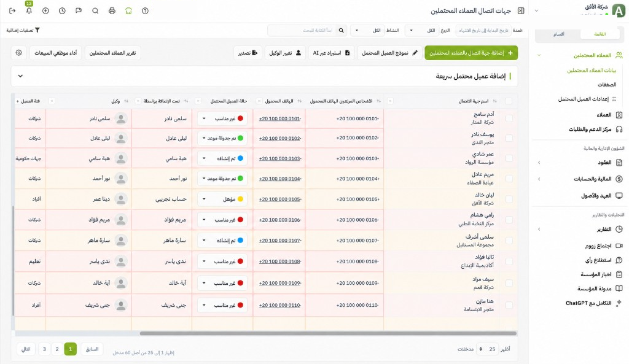Image resolution: width=629 pixels, height=364 pixels.
Task: Switch to أقسام sidebar tab
Action: (x=559, y=34)
